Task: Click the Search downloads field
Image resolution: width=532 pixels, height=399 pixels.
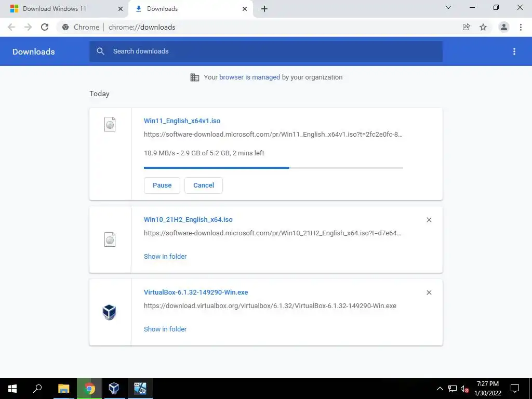Action: tap(266, 51)
